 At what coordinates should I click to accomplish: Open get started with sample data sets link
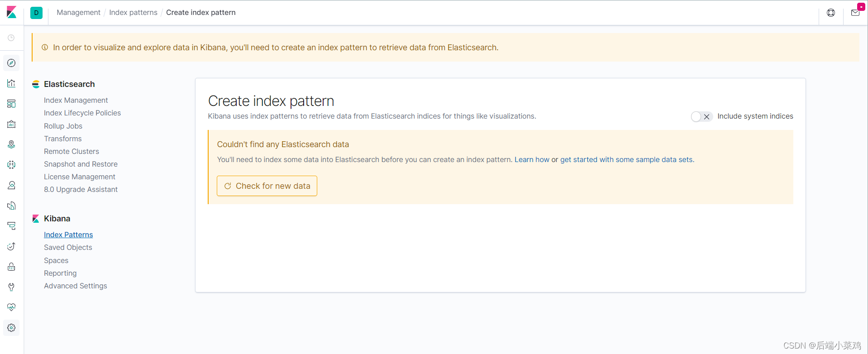pos(626,160)
